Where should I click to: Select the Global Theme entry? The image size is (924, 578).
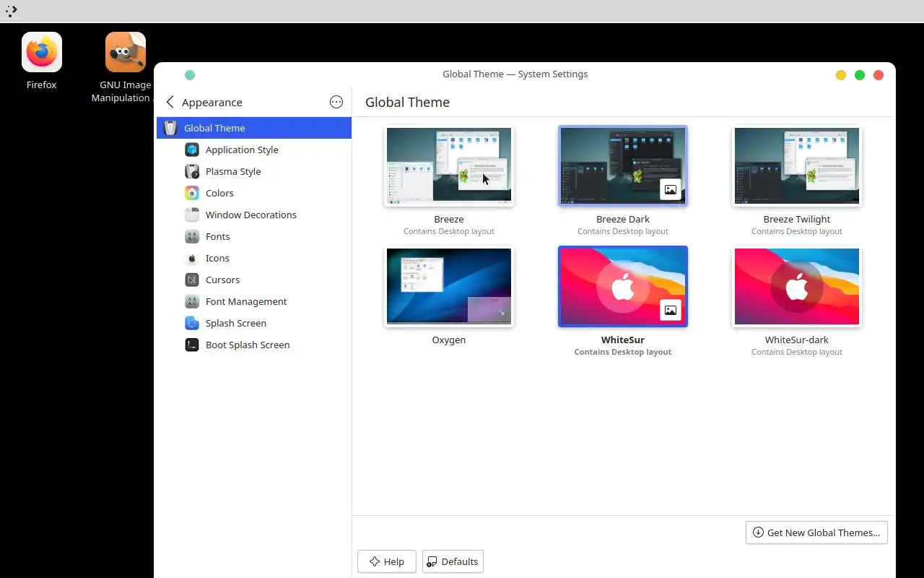(254, 128)
